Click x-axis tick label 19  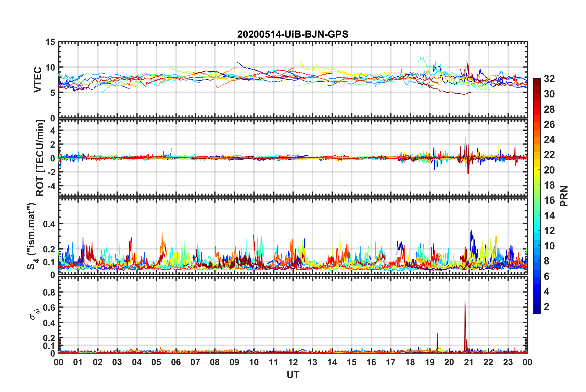point(430,362)
